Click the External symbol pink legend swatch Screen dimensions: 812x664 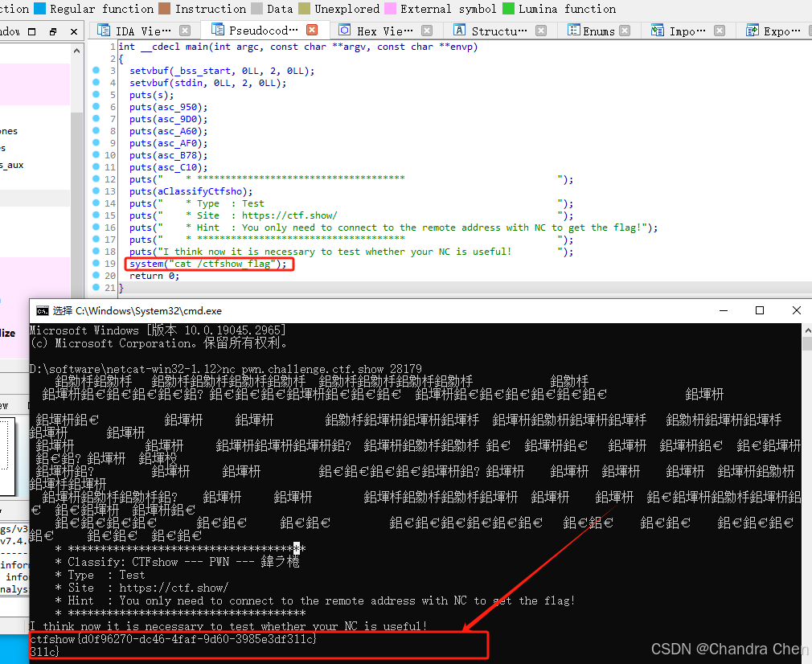pos(391,9)
